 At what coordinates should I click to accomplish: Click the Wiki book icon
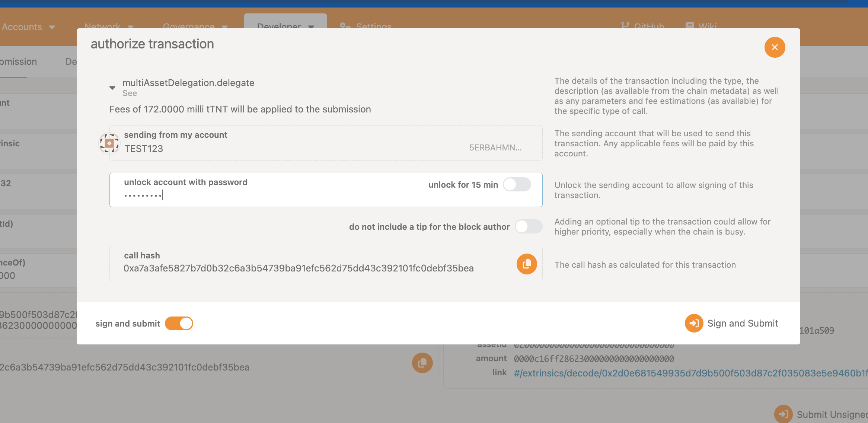(x=689, y=26)
